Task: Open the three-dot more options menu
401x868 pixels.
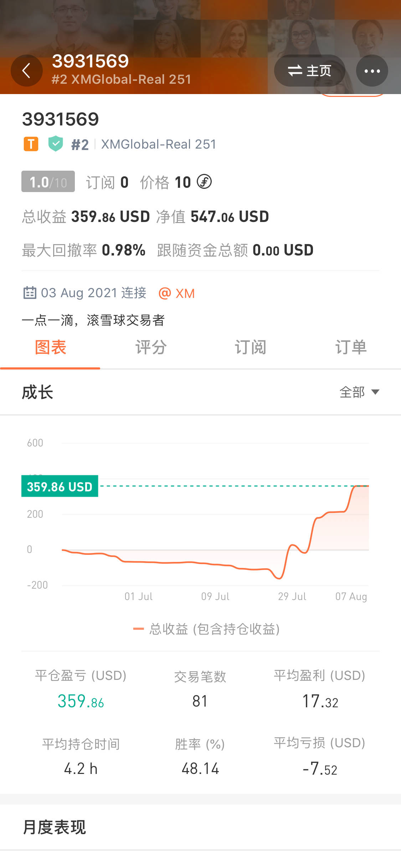Action: pos(372,71)
